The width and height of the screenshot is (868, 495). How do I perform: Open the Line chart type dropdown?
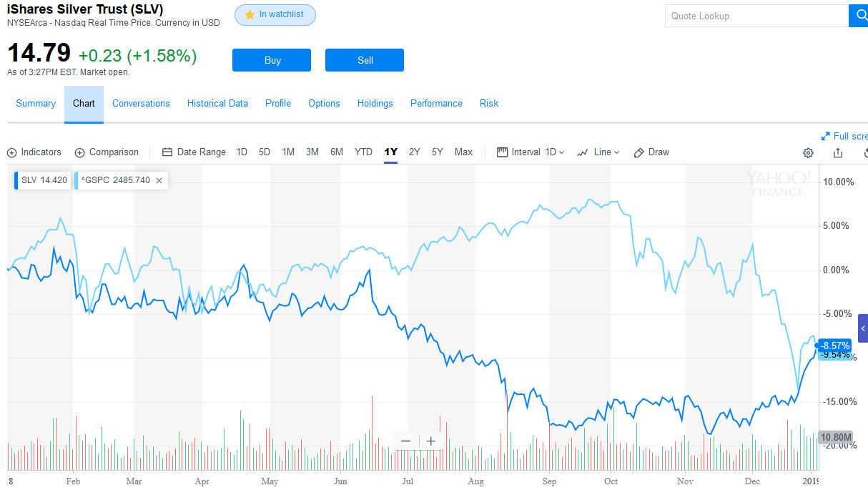coord(598,152)
